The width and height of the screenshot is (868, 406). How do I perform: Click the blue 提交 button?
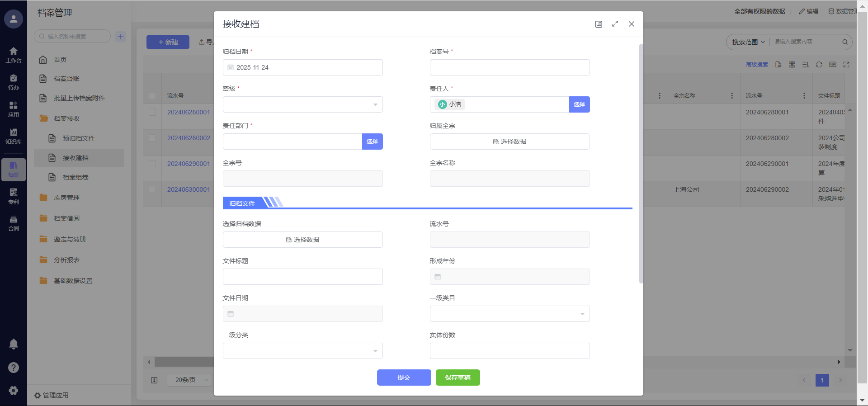point(404,378)
